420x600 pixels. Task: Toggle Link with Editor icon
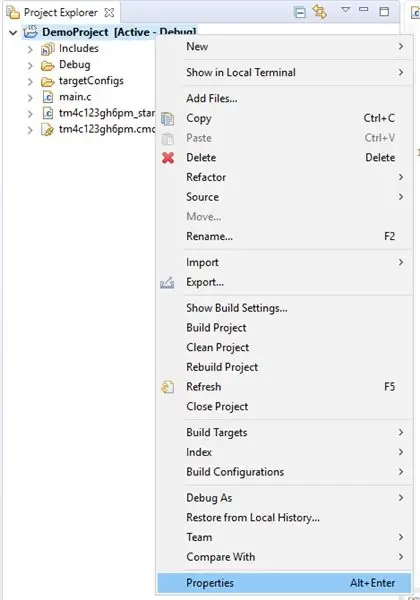tap(320, 12)
